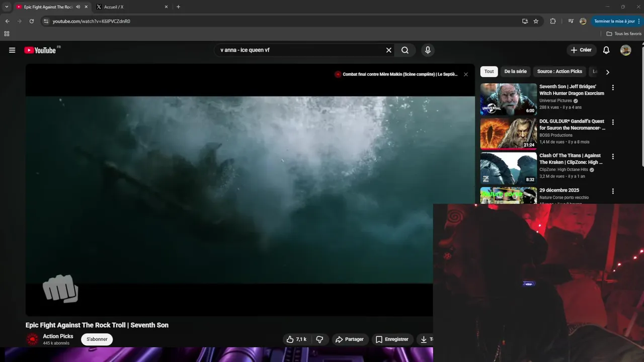The image size is (644, 362).
Task: Open the Action Picks channel name
Action: (58, 336)
